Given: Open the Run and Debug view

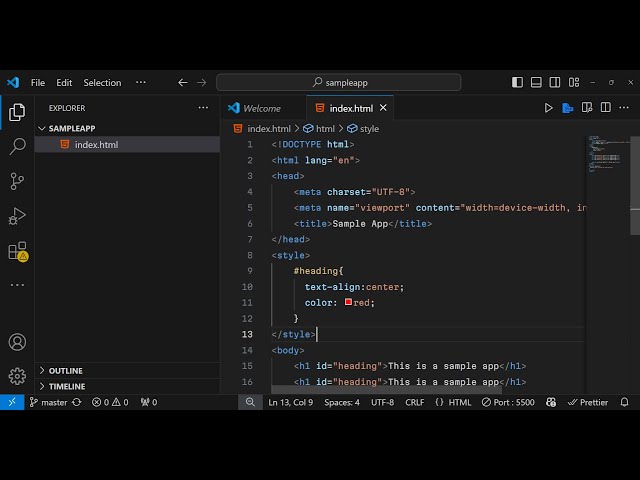Looking at the screenshot, I should coord(17,216).
